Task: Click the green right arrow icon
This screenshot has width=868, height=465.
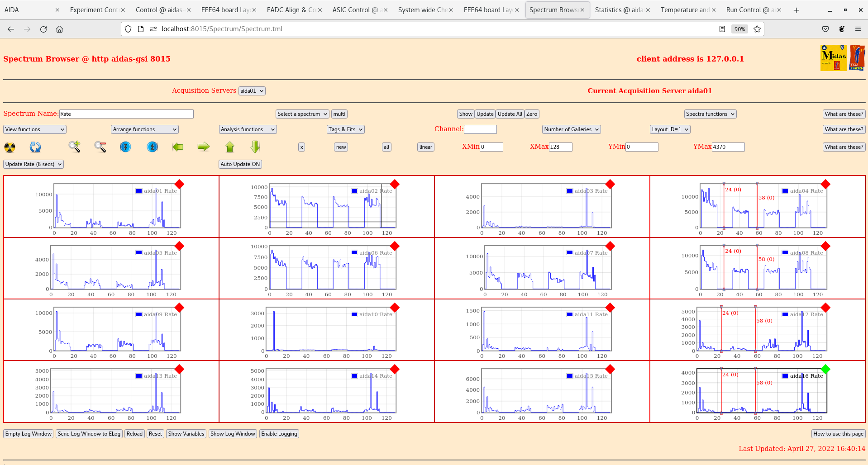Action: [204, 147]
